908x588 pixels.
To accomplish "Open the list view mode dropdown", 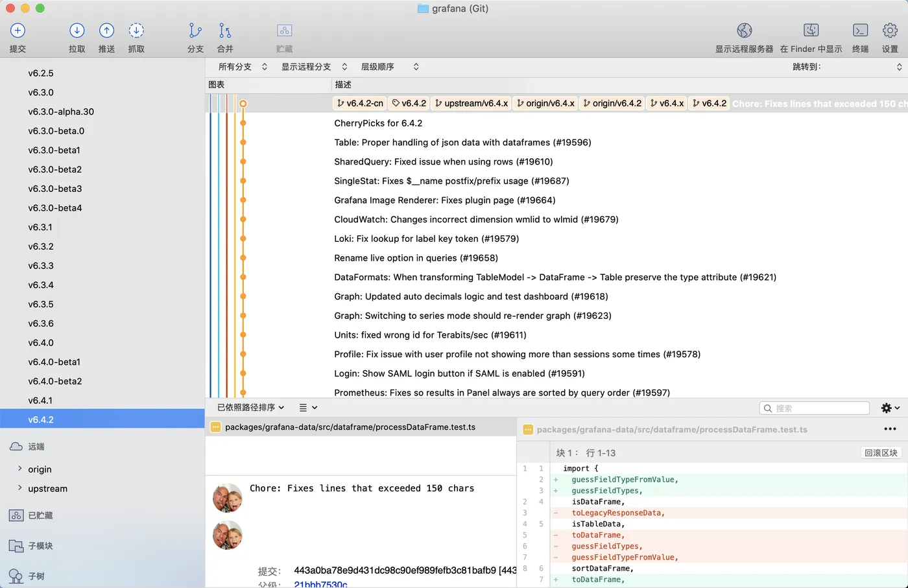I will coord(308,408).
